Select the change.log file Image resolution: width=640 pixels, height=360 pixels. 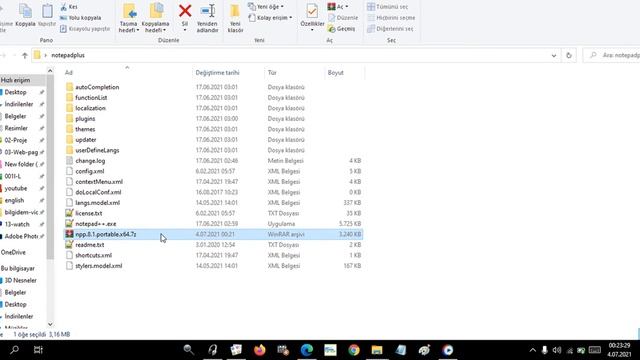click(90, 161)
